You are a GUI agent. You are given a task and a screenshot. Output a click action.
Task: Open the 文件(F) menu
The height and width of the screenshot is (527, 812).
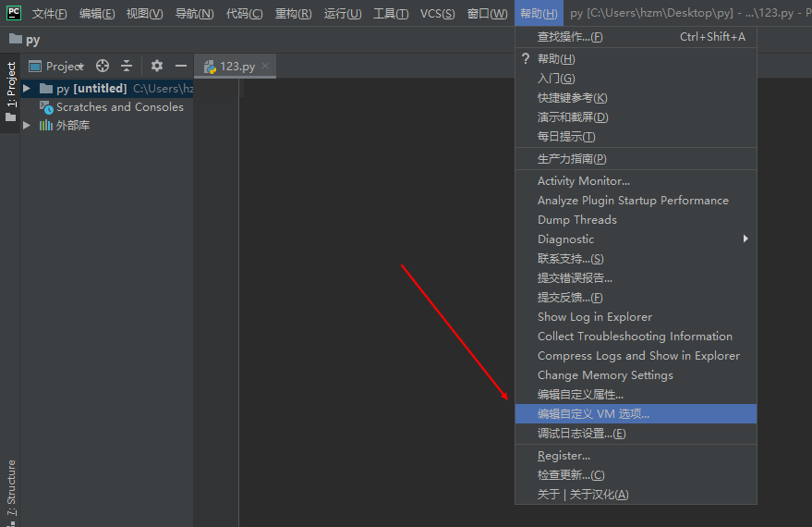point(50,14)
